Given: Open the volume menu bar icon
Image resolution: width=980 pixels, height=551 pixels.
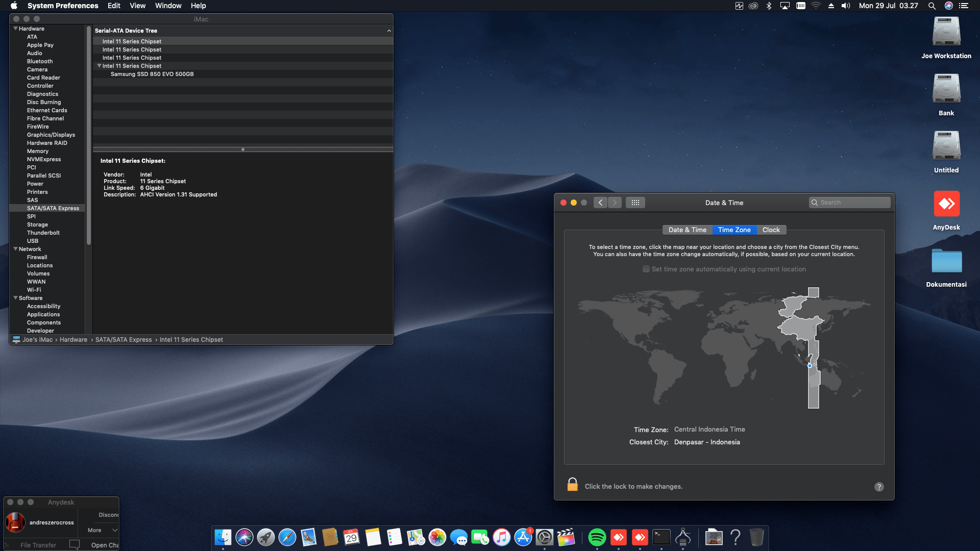Looking at the screenshot, I should (x=846, y=6).
